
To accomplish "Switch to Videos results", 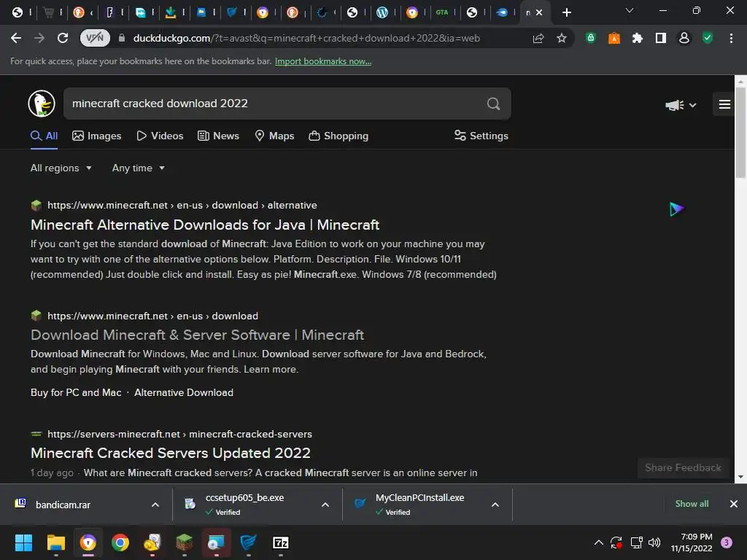I will pos(160,136).
